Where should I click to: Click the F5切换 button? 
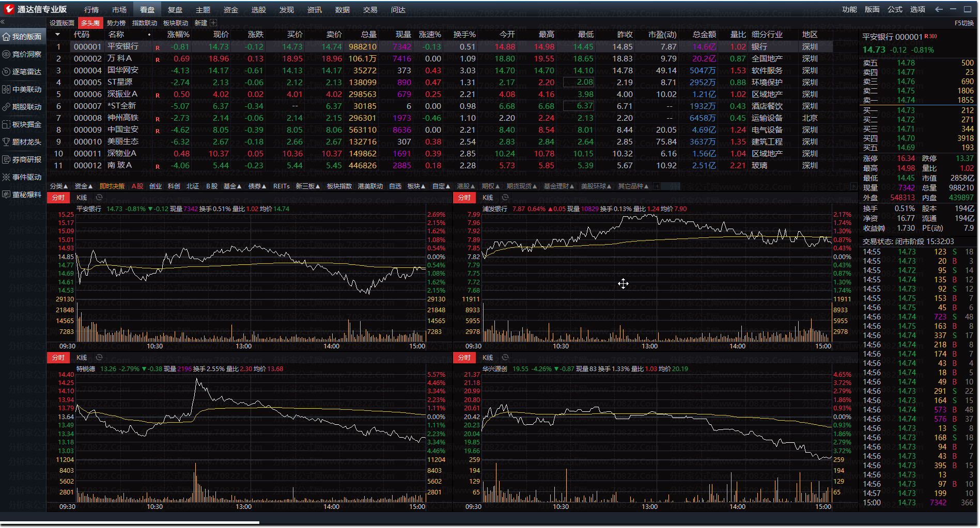click(x=964, y=23)
